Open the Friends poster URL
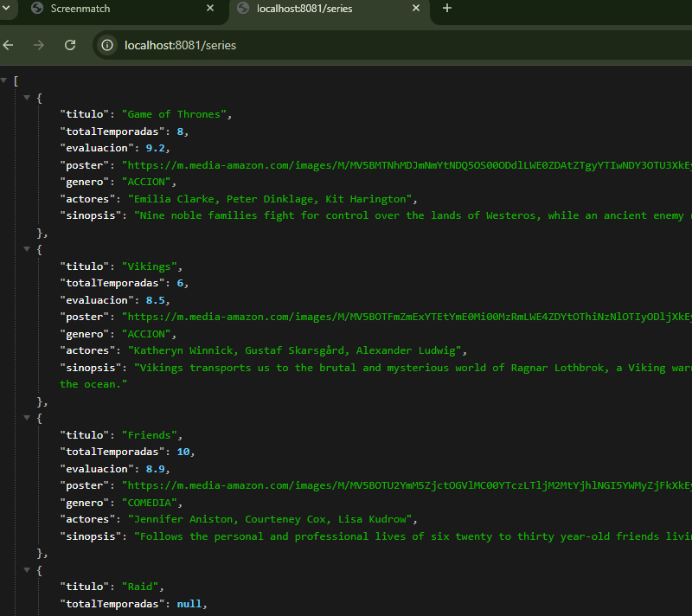 point(407,485)
